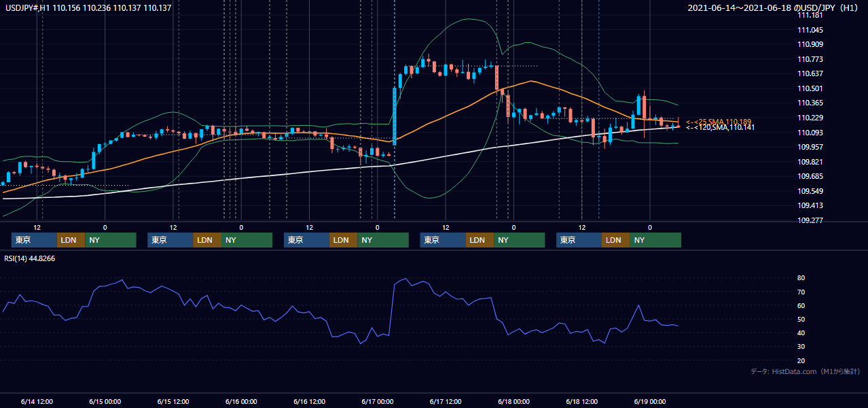This screenshot has height=408, width=868.
Task: Click the 110.093 price axis label
Action: click(x=811, y=133)
